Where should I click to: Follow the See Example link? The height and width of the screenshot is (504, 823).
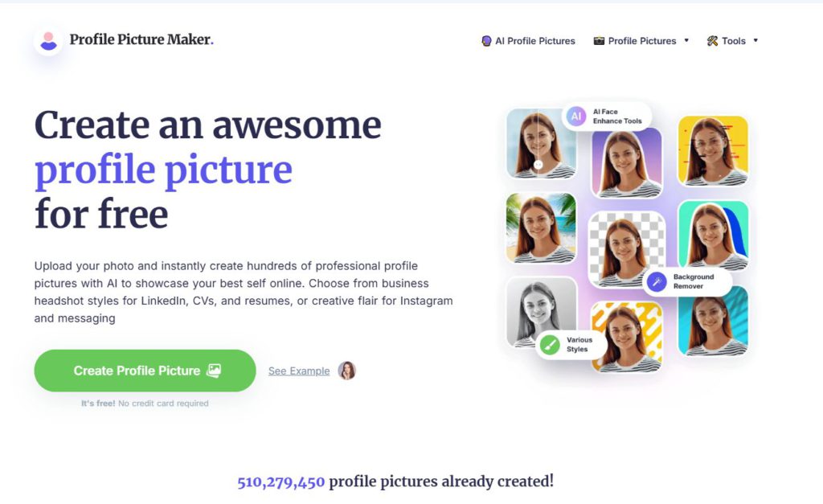pyautogui.click(x=299, y=371)
